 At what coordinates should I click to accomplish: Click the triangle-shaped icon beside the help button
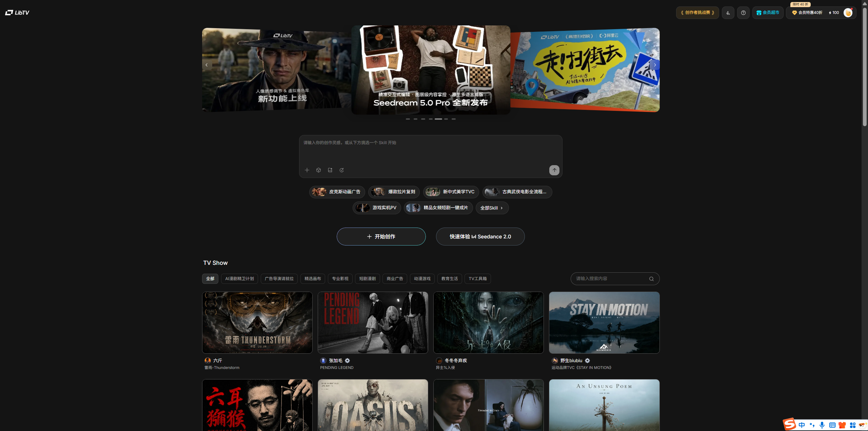[x=728, y=13]
